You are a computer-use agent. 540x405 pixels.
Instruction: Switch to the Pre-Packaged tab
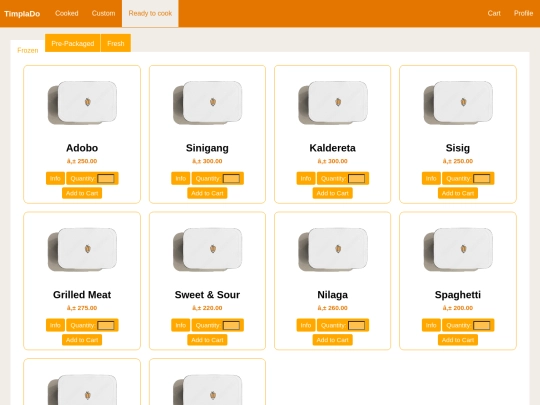(x=73, y=43)
